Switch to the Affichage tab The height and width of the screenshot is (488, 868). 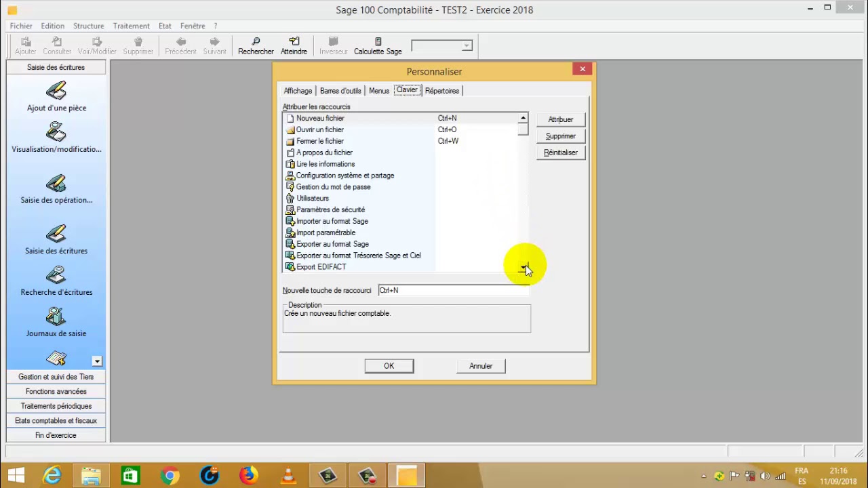[298, 91]
